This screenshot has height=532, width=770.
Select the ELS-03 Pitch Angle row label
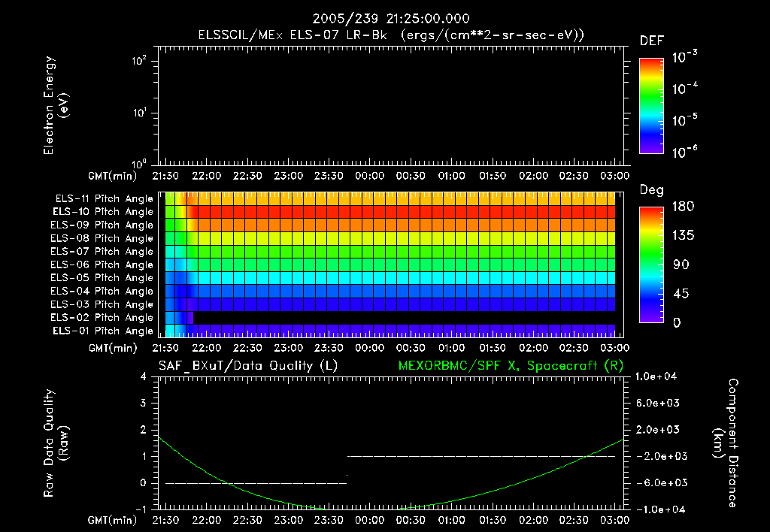point(102,304)
